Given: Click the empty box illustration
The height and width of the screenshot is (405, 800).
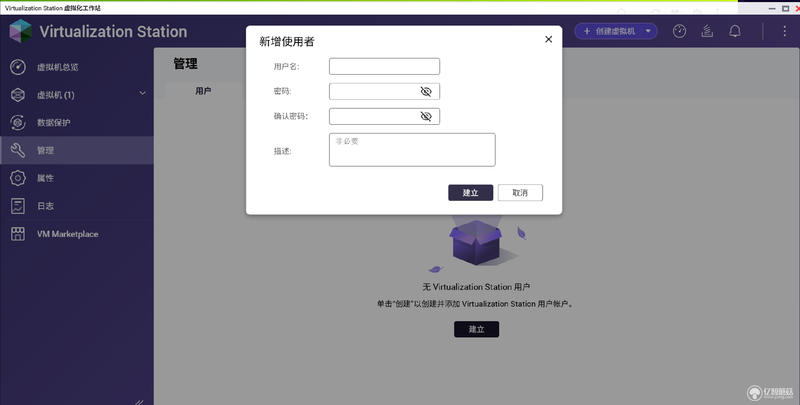Looking at the screenshot, I should [477, 242].
